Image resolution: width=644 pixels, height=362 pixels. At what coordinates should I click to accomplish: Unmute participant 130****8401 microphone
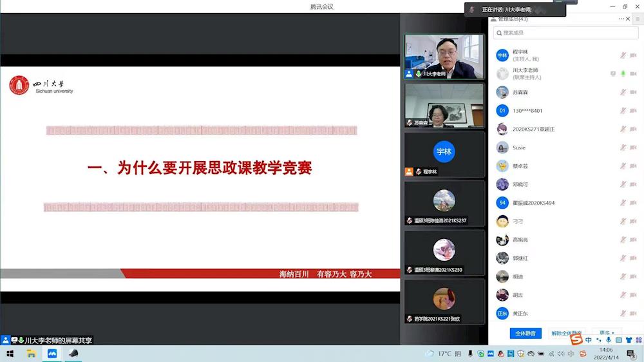pos(623,111)
